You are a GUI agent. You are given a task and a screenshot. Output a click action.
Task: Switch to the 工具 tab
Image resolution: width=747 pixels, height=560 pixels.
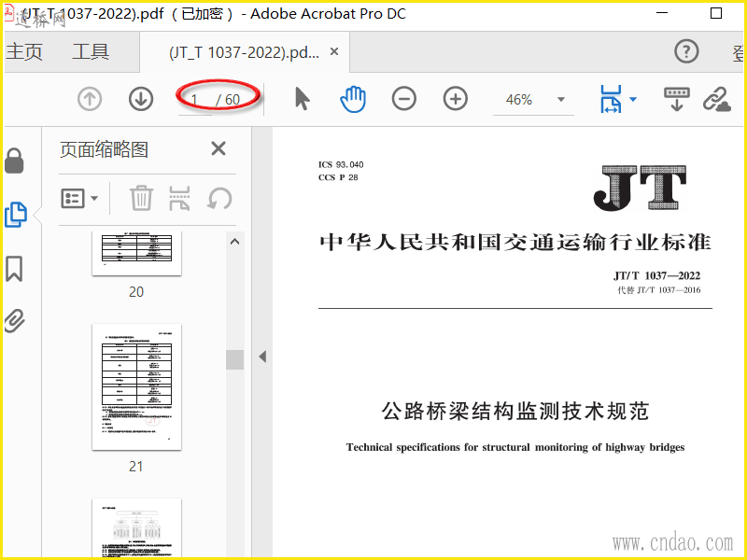tap(91, 51)
